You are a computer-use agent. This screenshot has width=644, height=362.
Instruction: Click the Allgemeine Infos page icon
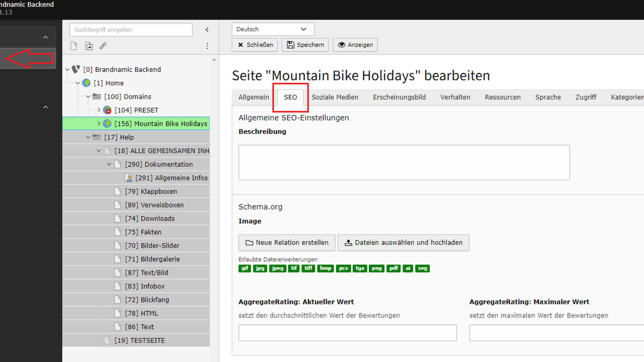[x=128, y=178]
